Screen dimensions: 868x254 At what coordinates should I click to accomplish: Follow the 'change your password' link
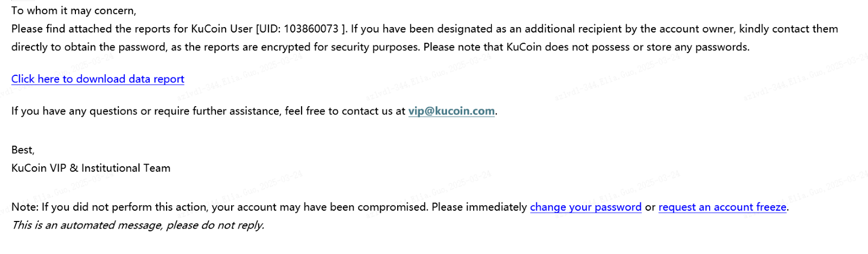click(x=586, y=207)
